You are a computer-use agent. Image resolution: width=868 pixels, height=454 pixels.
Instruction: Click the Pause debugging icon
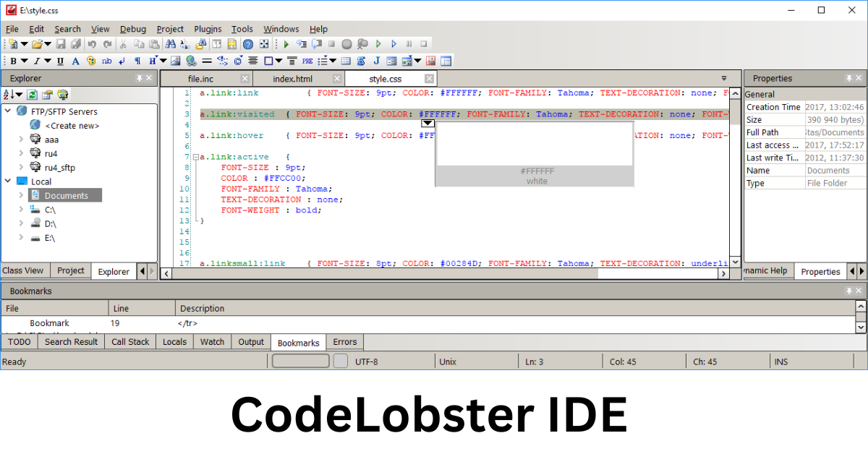tap(409, 44)
